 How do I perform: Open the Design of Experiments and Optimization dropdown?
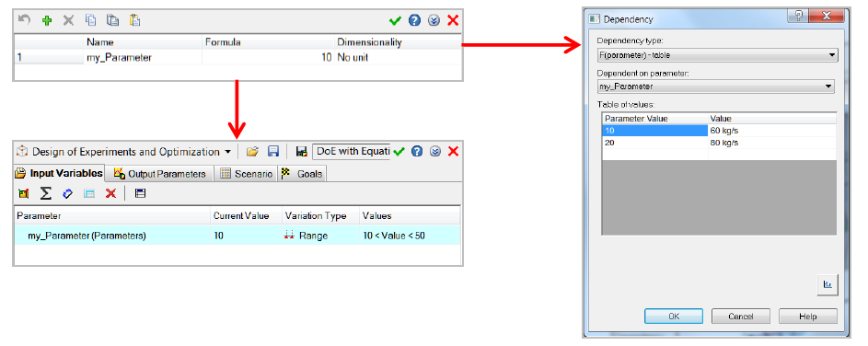click(227, 152)
